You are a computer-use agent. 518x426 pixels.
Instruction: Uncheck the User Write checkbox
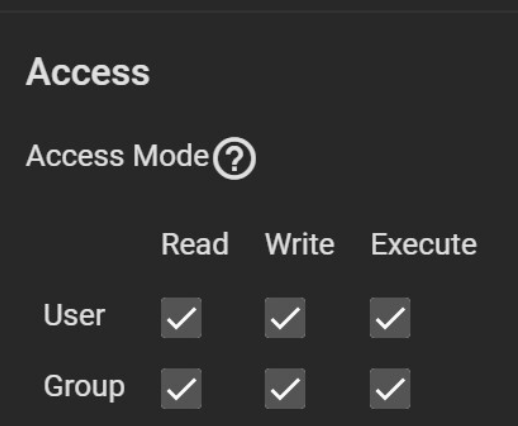pyautogui.click(x=285, y=318)
